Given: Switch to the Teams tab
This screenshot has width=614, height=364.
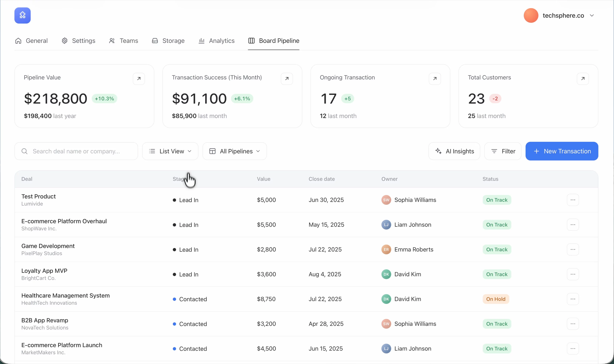Looking at the screenshot, I should (123, 41).
